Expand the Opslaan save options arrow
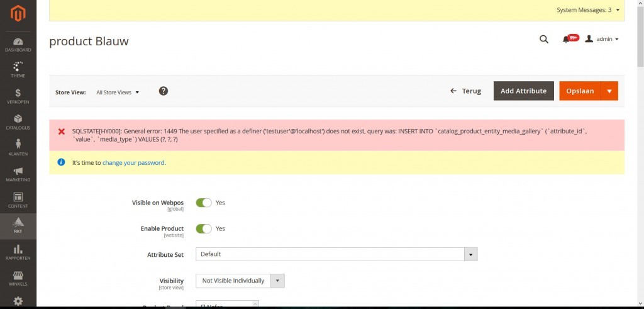Image resolution: width=644 pixels, height=309 pixels. pos(609,91)
